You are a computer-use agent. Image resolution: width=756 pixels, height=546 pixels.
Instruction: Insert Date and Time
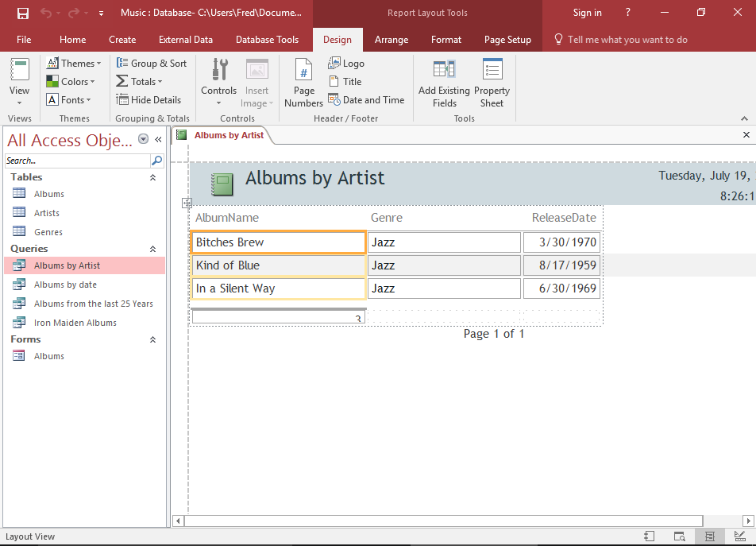point(366,99)
